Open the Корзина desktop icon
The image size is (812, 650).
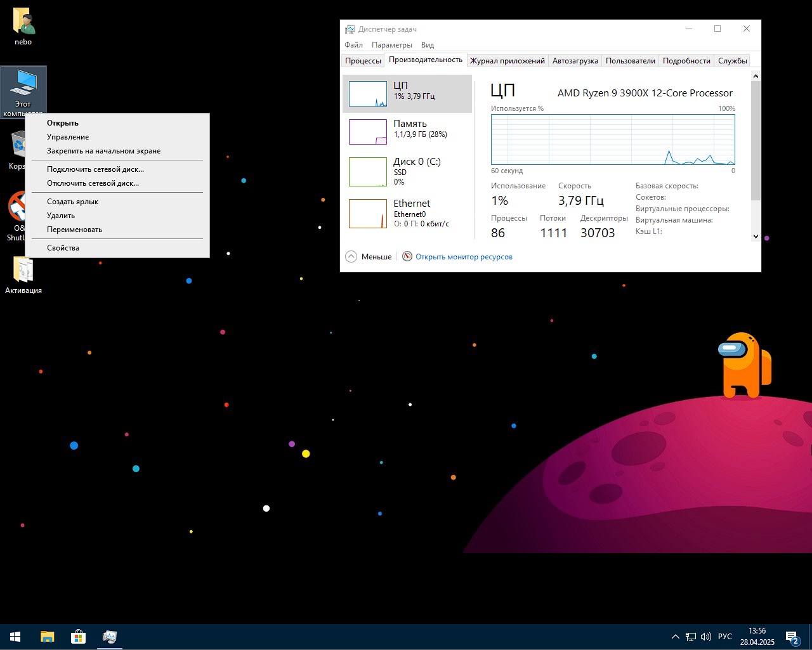pyautogui.click(x=19, y=146)
